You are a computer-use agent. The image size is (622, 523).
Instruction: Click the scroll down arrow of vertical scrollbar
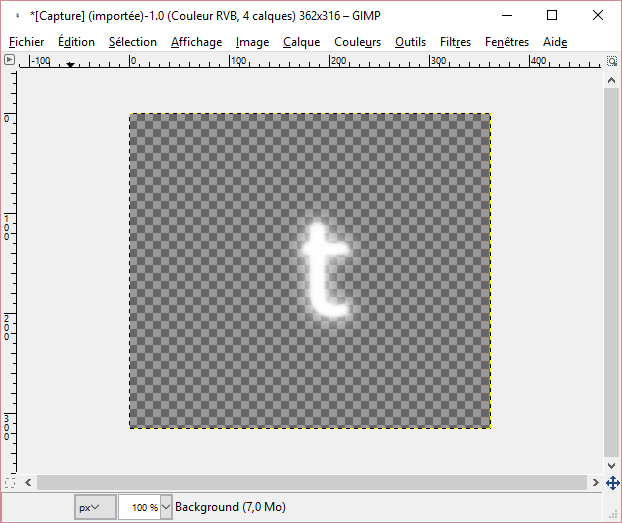611,465
